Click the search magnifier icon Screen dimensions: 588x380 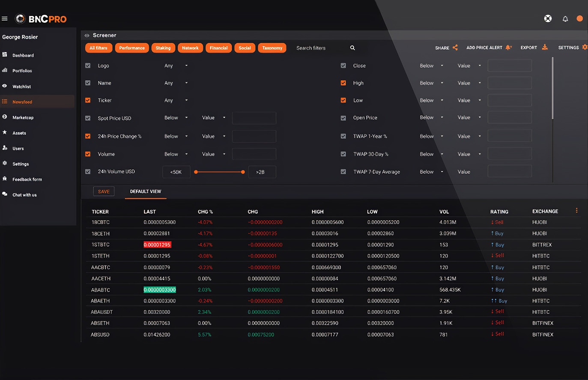click(x=352, y=48)
